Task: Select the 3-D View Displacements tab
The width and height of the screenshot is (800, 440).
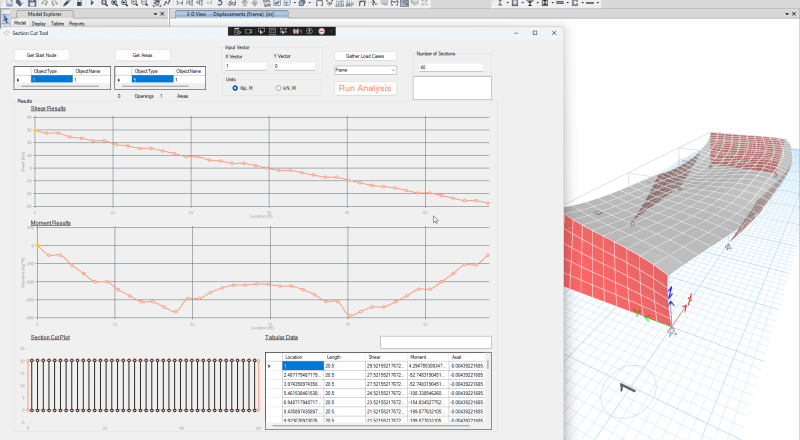Action: (230, 14)
